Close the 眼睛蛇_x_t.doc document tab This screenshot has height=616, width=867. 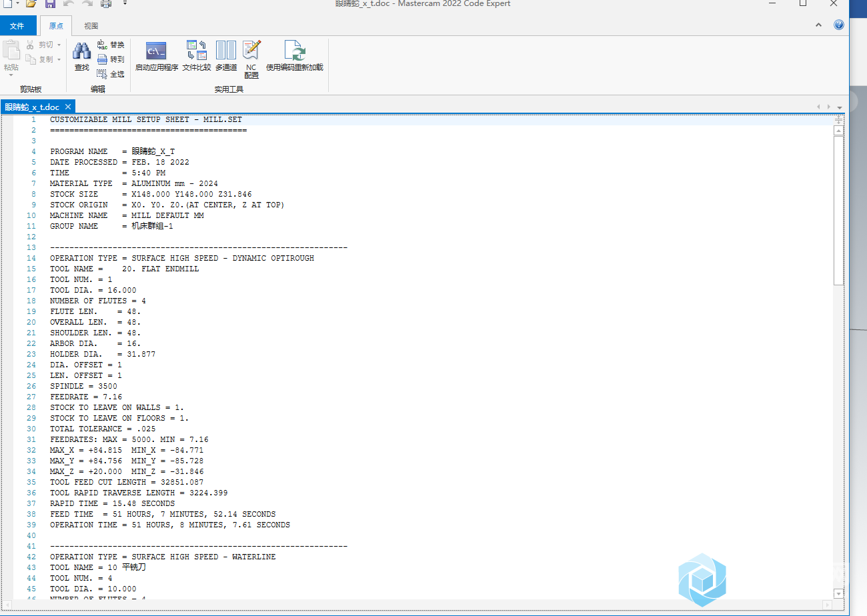(69, 107)
